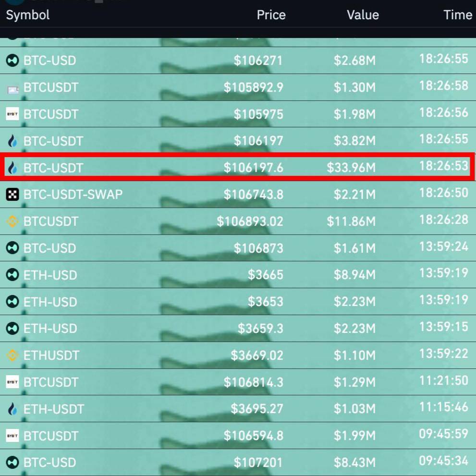
Task: Click price $106197.6
Action: point(254,168)
